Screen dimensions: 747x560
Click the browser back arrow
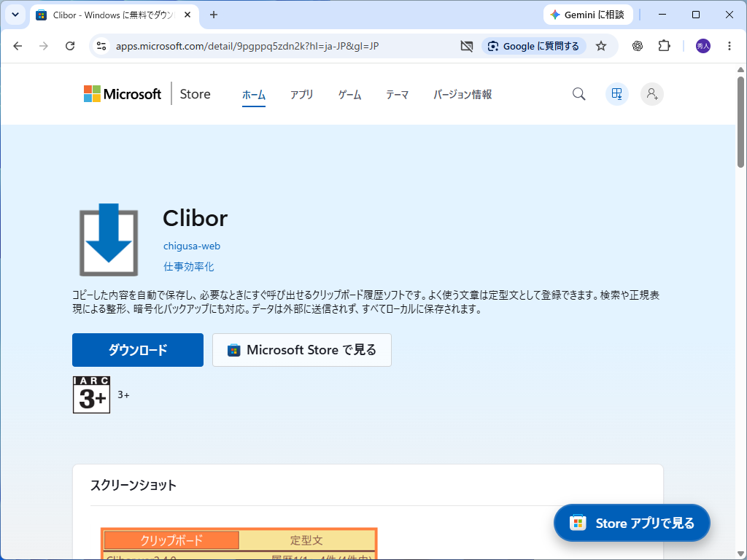point(18,46)
